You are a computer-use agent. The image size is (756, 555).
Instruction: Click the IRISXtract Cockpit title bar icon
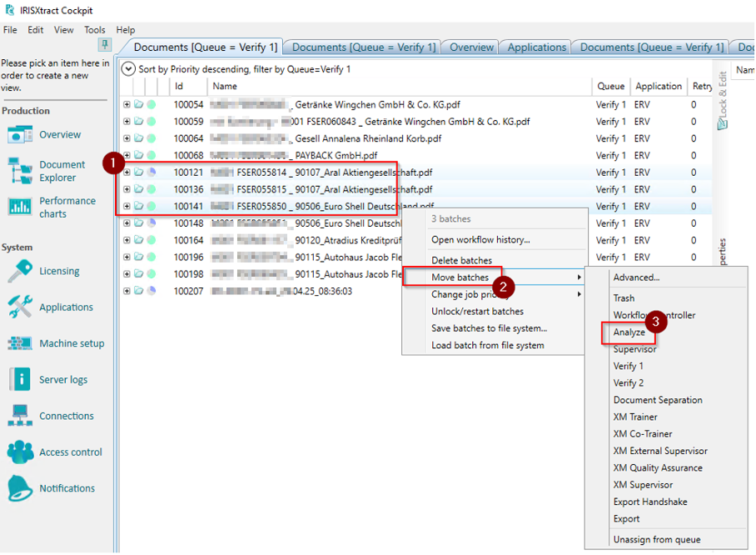10,10
